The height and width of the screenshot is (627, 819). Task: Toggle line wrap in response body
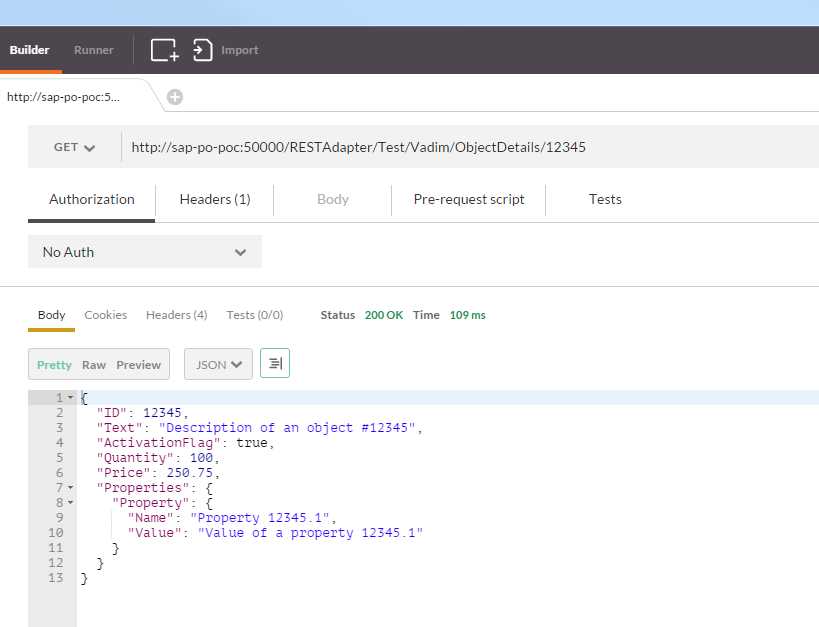(x=275, y=363)
